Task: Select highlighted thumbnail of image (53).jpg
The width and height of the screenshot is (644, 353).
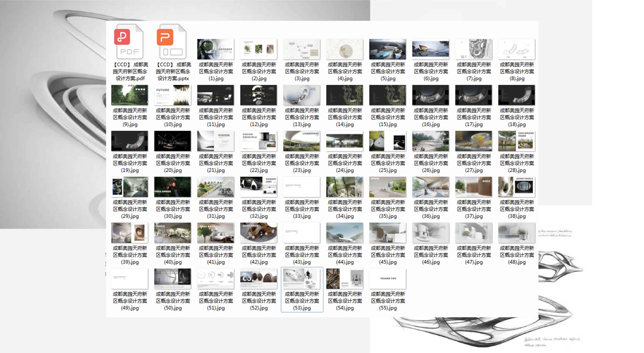Action: (301, 279)
